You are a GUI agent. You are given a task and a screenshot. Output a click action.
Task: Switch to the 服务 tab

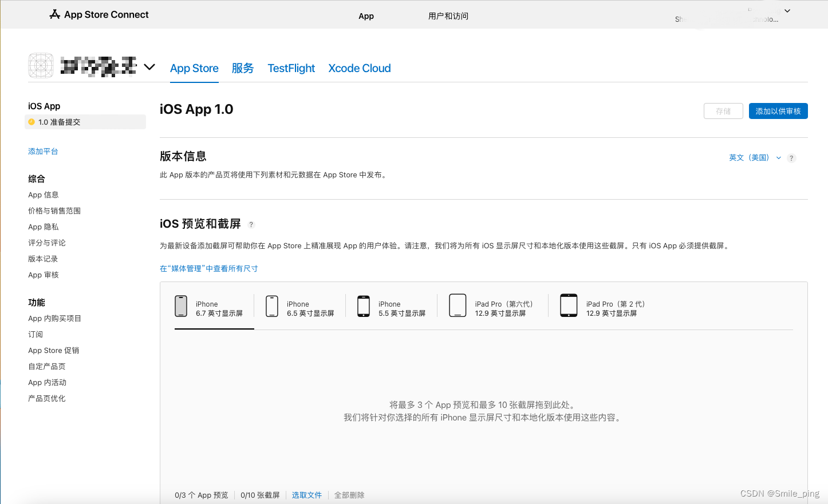pyautogui.click(x=243, y=68)
